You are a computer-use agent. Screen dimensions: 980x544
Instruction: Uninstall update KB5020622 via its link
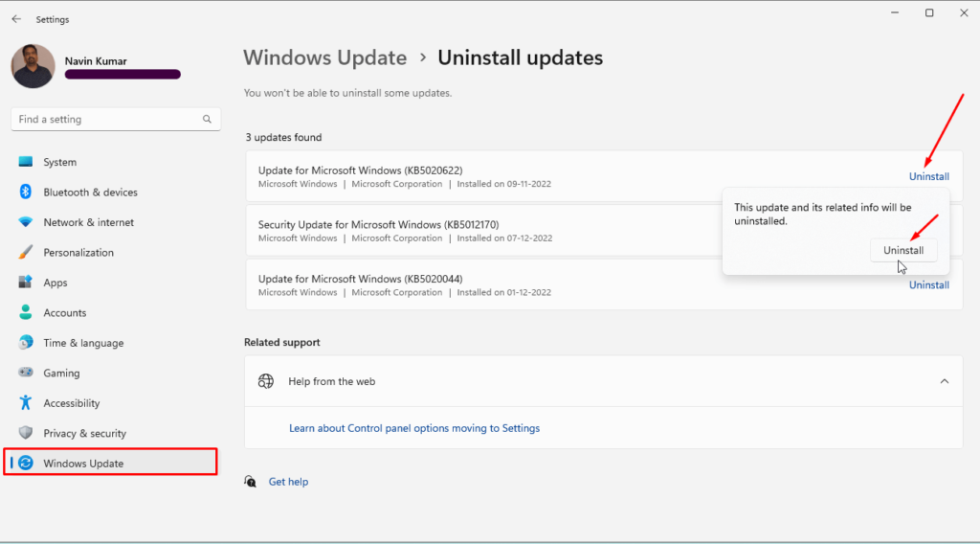(x=928, y=176)
